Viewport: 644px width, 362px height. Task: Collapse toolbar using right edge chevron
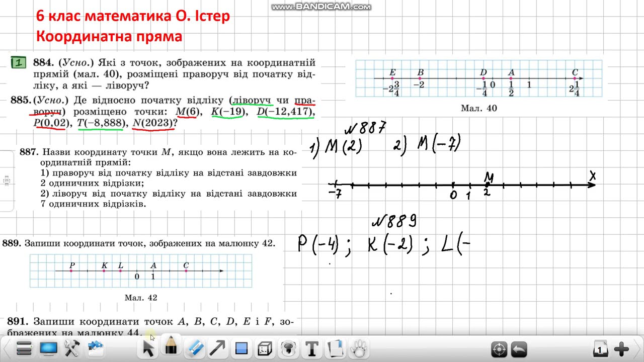point(638,348)
